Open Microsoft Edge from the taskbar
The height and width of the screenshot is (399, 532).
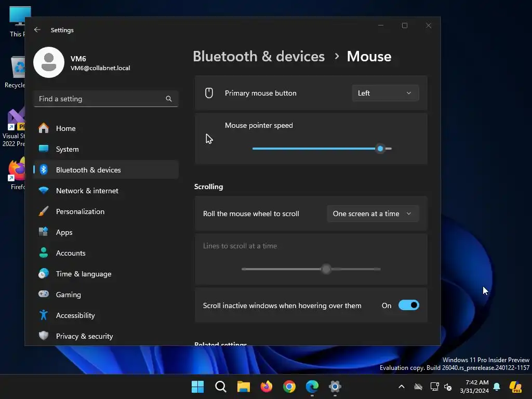(x=312, y=387)
